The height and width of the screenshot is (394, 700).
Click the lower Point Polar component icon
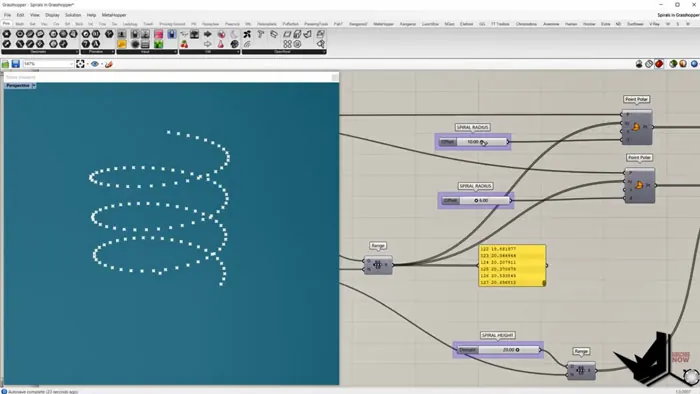639,185
